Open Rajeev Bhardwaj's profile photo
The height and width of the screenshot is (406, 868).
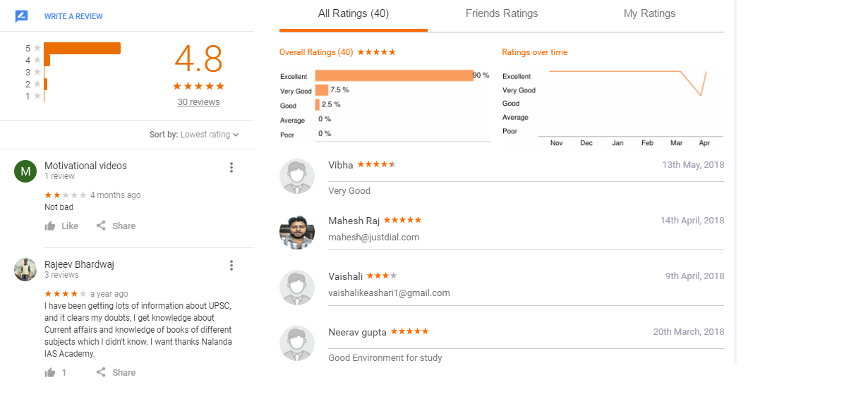[x=25, y=270]
